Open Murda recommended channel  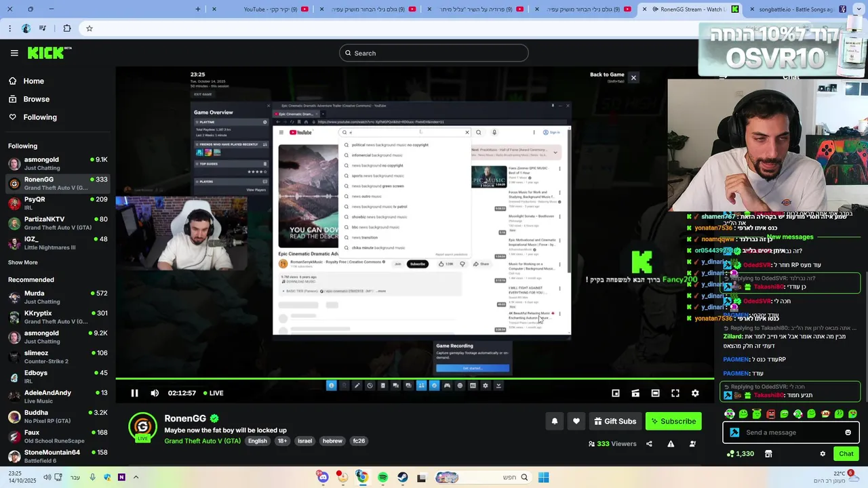tap(58, 298)
